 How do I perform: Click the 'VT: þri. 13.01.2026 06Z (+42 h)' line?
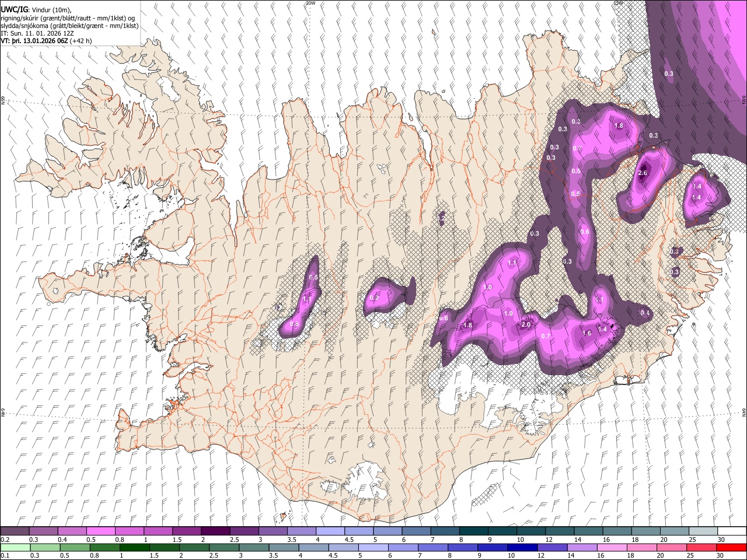tap(46, 41)
